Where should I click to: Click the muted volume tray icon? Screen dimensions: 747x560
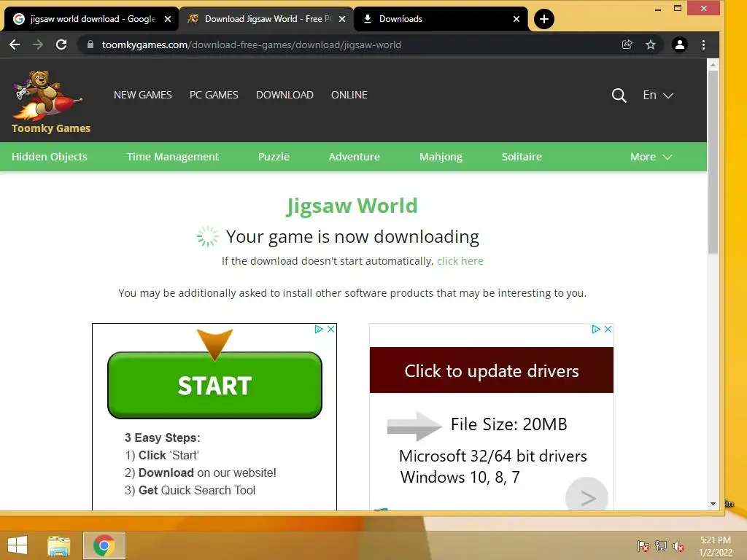coord(678,546)
